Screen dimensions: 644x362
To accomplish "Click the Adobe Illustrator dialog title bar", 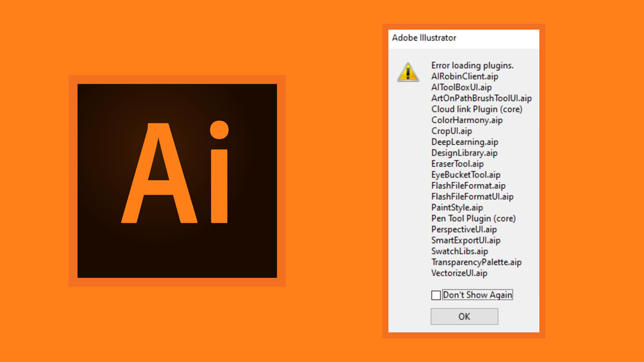I will [464, 38].
